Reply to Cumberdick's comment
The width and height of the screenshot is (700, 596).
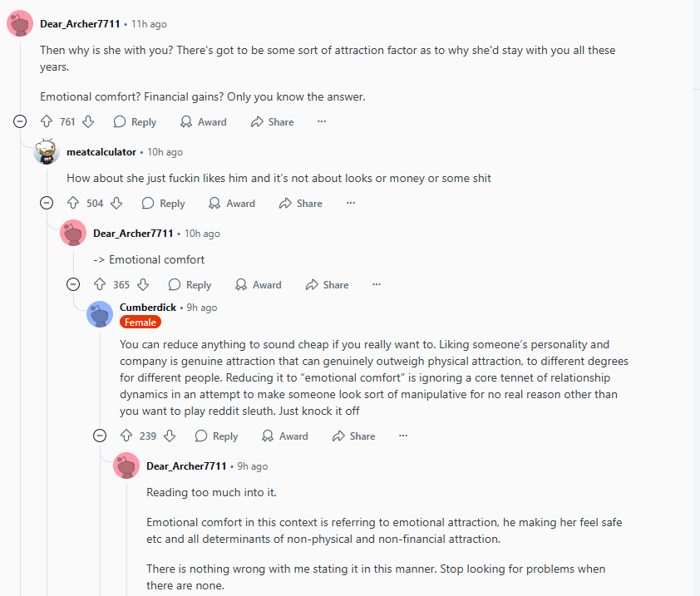(x=216, y=436)
